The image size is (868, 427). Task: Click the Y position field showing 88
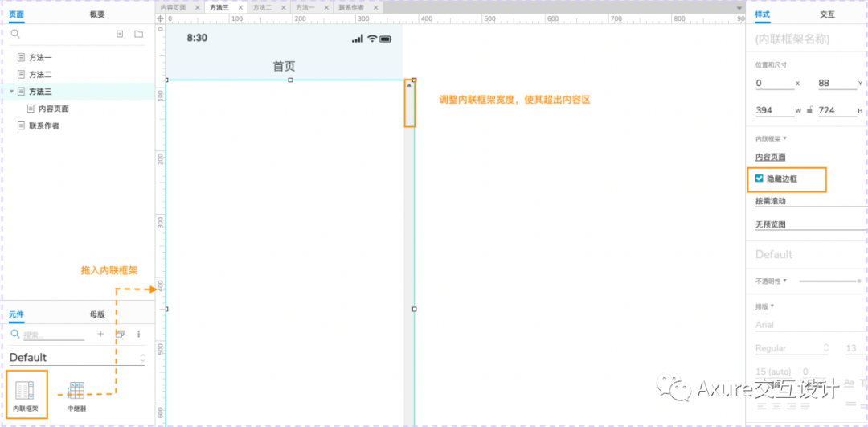pos(837,83)
